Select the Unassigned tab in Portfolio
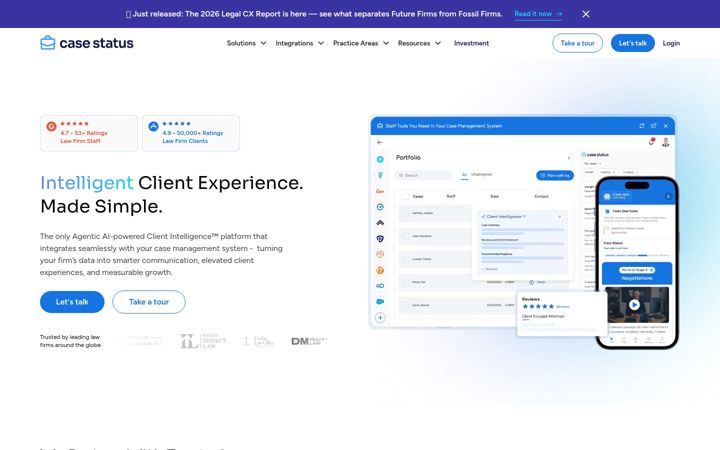Screen dimensions: 720x450 click(481, 174)
